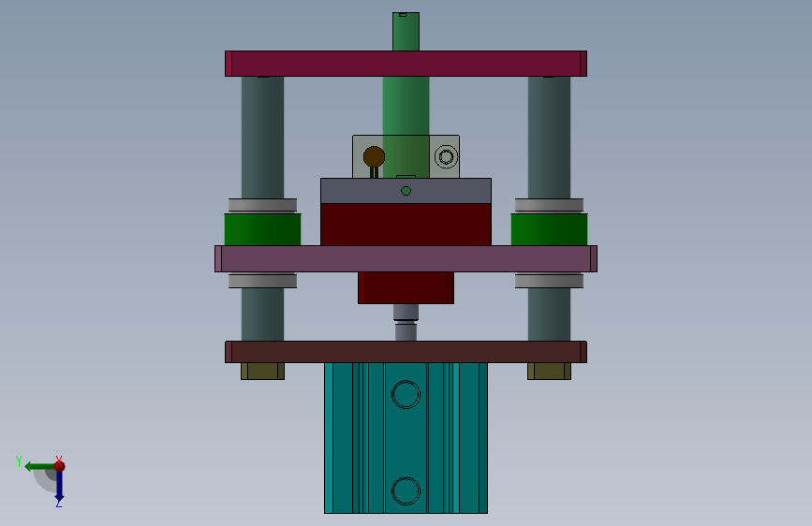Image resolution: width=812 pixels, height=526 pixels.
Task: Select the left green bushing
Action: pyautogui.click(x=262, y=229)
